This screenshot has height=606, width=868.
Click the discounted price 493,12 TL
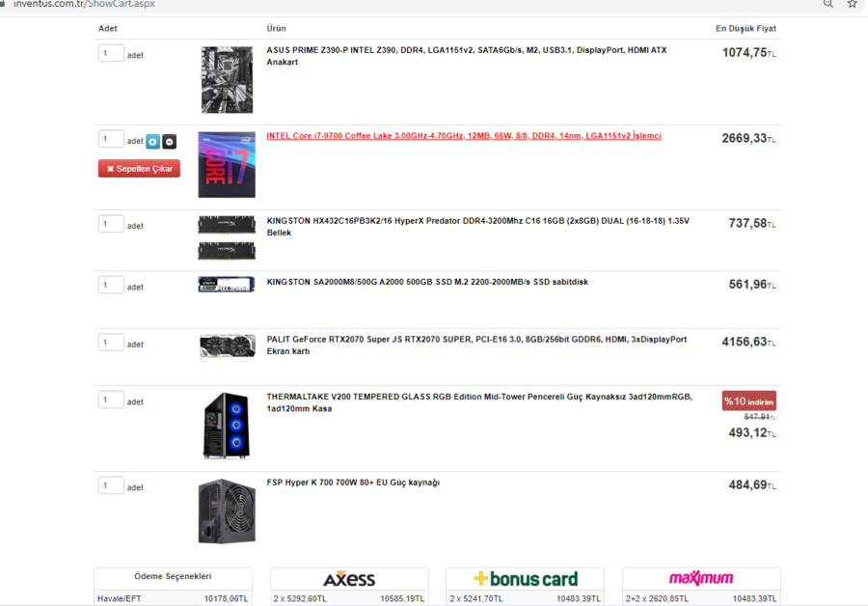click(752, 432)
